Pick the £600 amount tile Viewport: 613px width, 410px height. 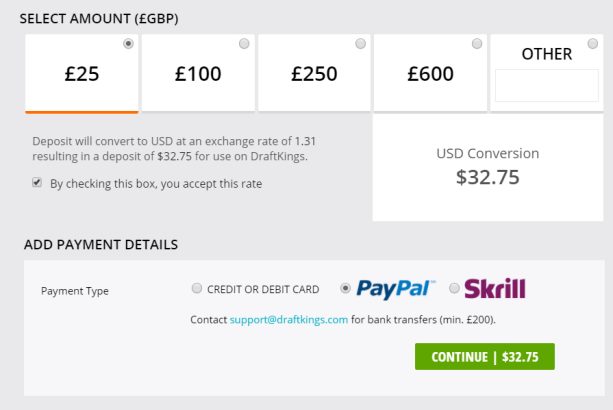click(x=430, y=73)
